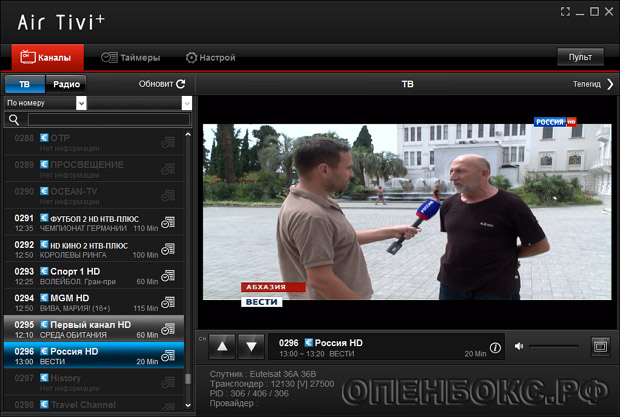The image size is (620, 417).
Task: Click the channel search field
Action: (109, 119)
